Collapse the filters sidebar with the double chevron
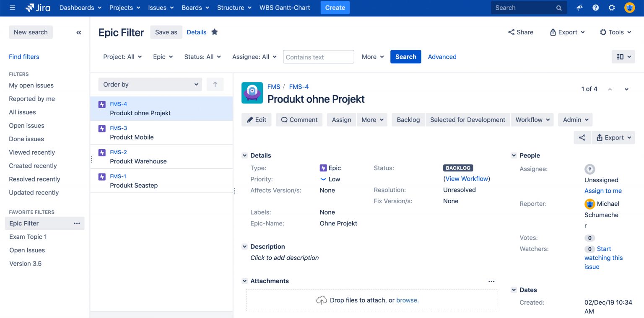This screenshot has width=644, height=318. 79,32
